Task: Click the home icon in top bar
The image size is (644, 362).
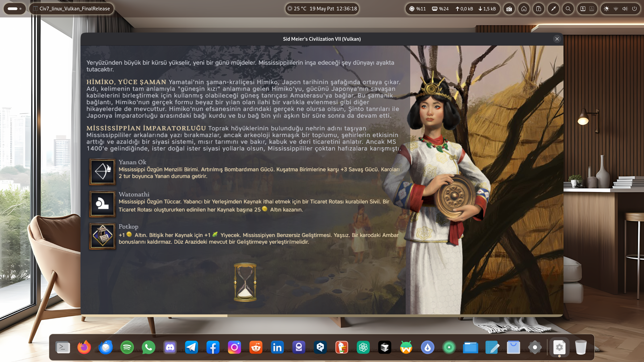Action: pyautogui.click(x=524, y=9)
